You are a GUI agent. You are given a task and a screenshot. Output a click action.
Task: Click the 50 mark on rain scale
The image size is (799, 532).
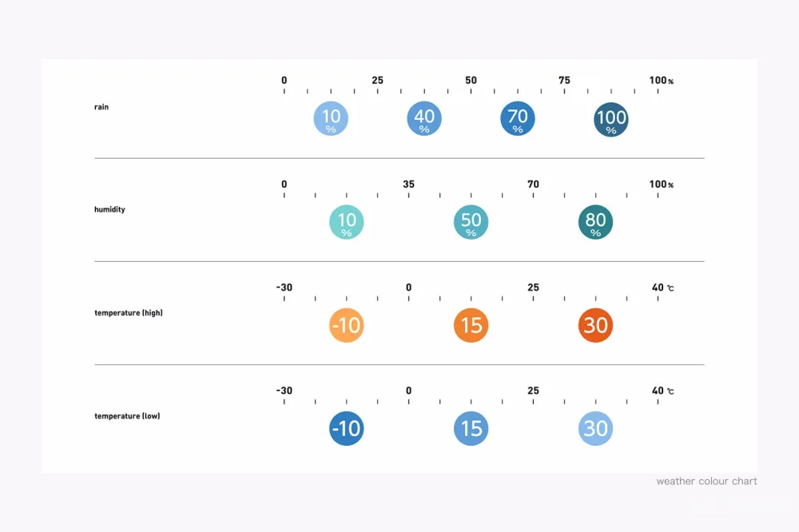pyautogui.click(x=471, y=81)
